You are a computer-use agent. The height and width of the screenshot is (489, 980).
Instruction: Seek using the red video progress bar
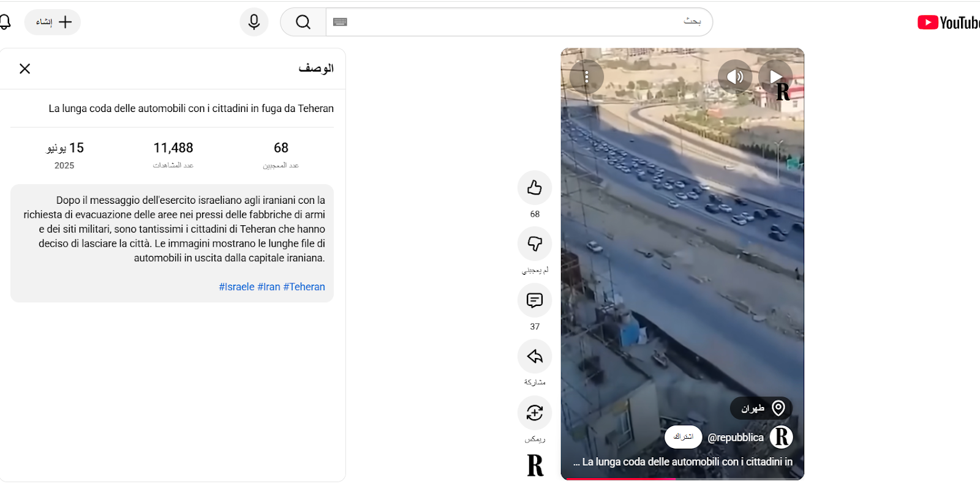pos(619,479)
